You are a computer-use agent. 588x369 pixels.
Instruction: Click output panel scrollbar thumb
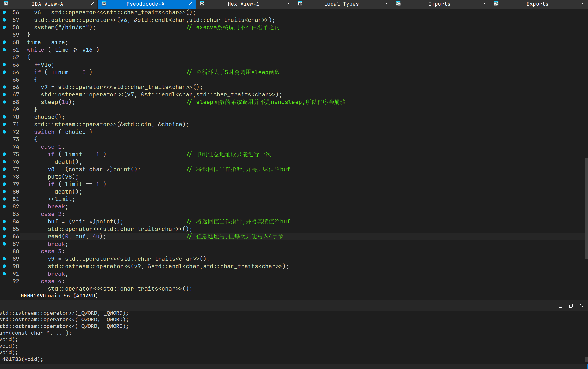586,360
